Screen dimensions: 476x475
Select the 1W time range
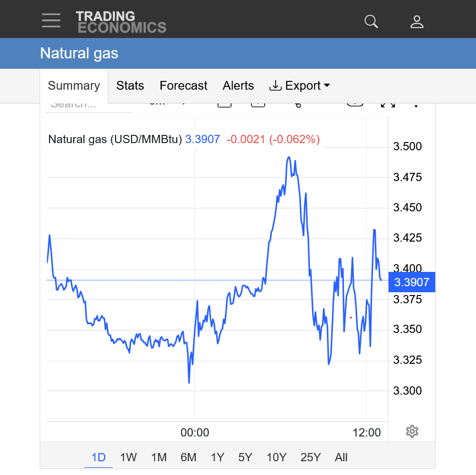click(128, 457)
